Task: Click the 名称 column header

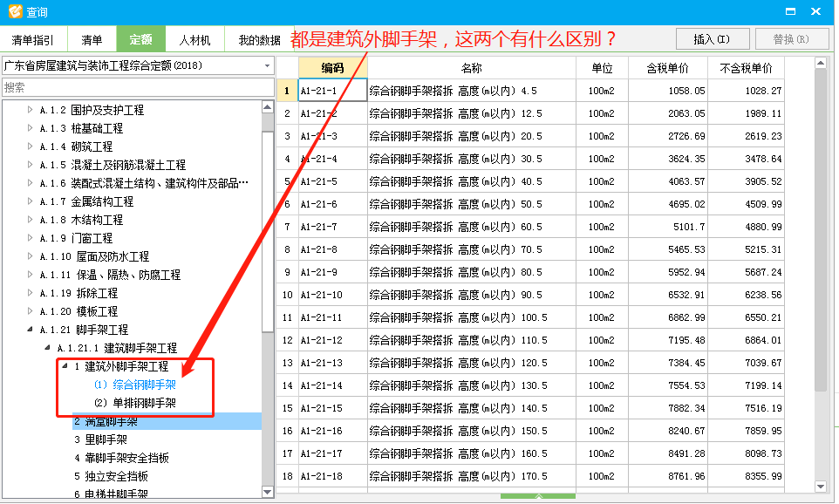Action: pos(472,68)
